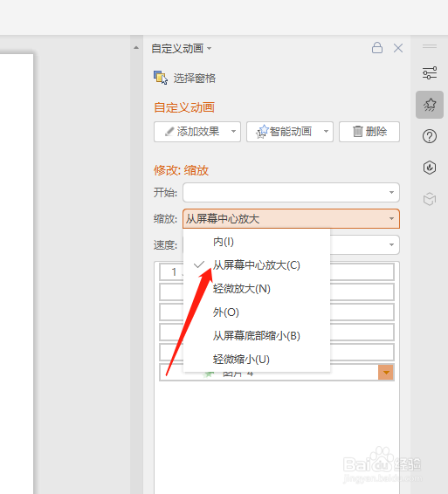Open the 添加效果 dropdown arrow

(x=234, y=132)
